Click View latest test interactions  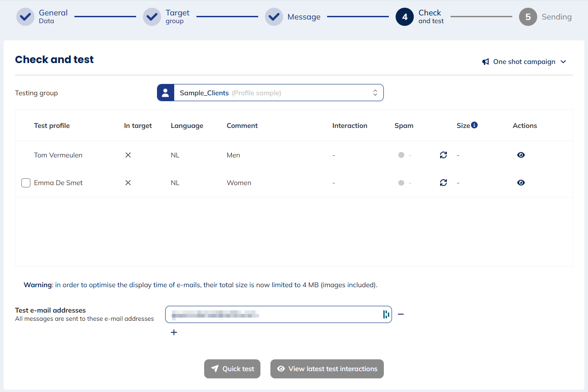click(x=327, y=369)
